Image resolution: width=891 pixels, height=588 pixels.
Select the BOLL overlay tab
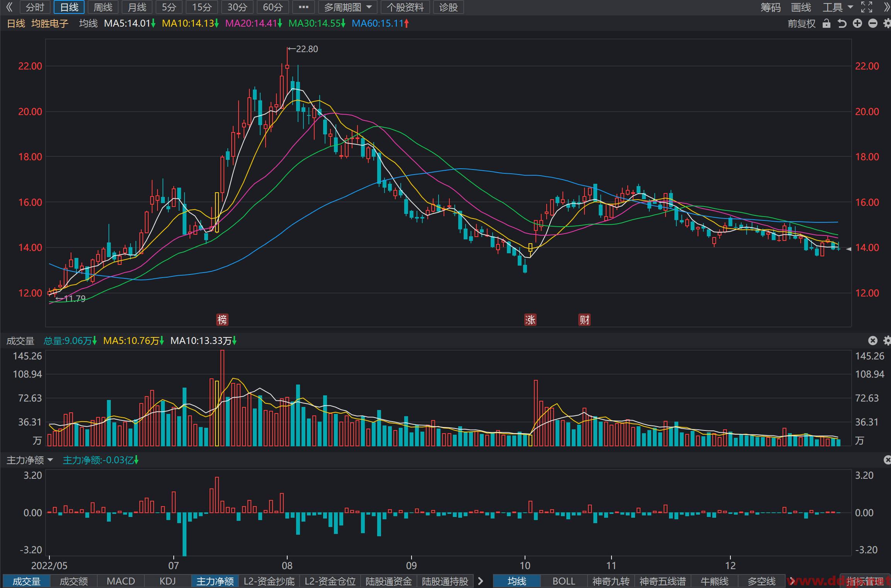[x=564, y=581]
